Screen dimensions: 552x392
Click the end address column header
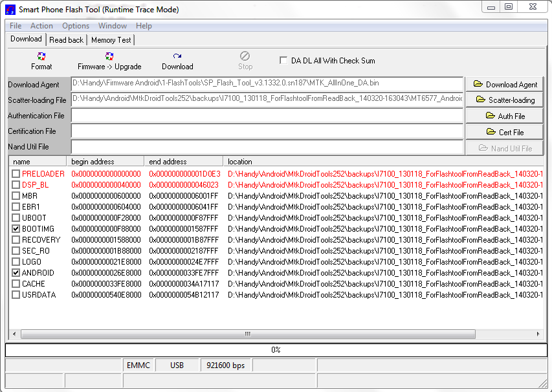coord(184,162)
